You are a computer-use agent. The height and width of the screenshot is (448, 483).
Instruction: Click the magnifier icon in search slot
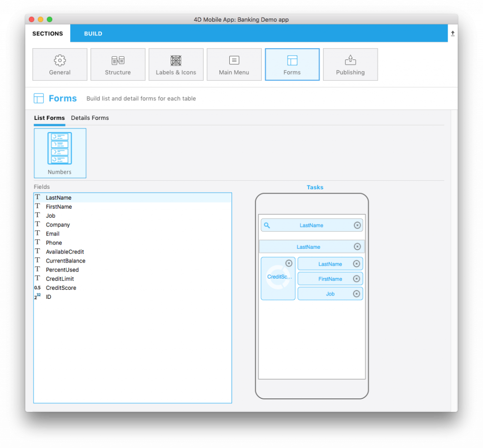(x=267, y=225)
